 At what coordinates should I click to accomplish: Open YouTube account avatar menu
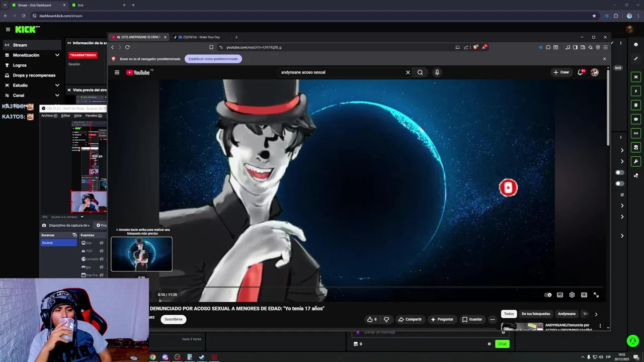pos(595,72)
